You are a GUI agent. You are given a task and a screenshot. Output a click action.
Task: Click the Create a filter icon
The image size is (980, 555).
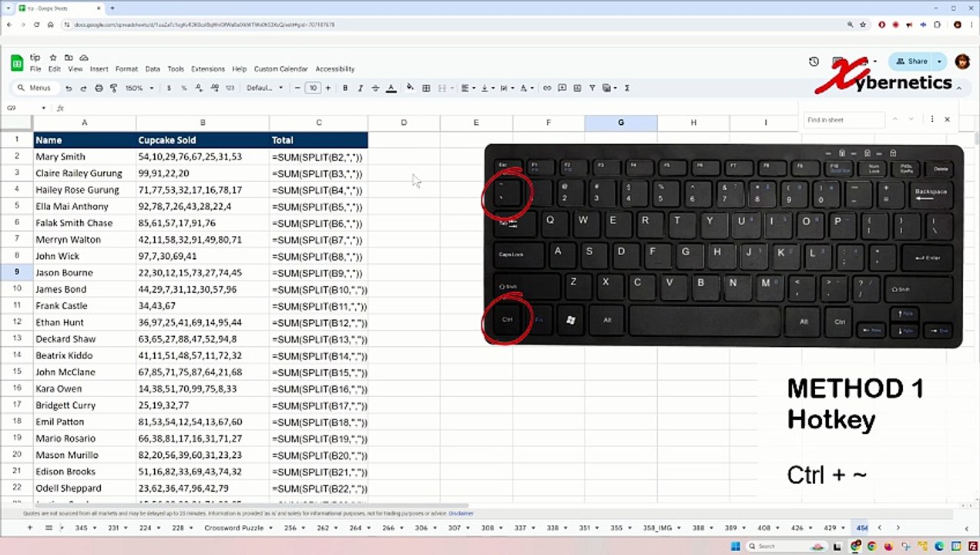[592, 89]
